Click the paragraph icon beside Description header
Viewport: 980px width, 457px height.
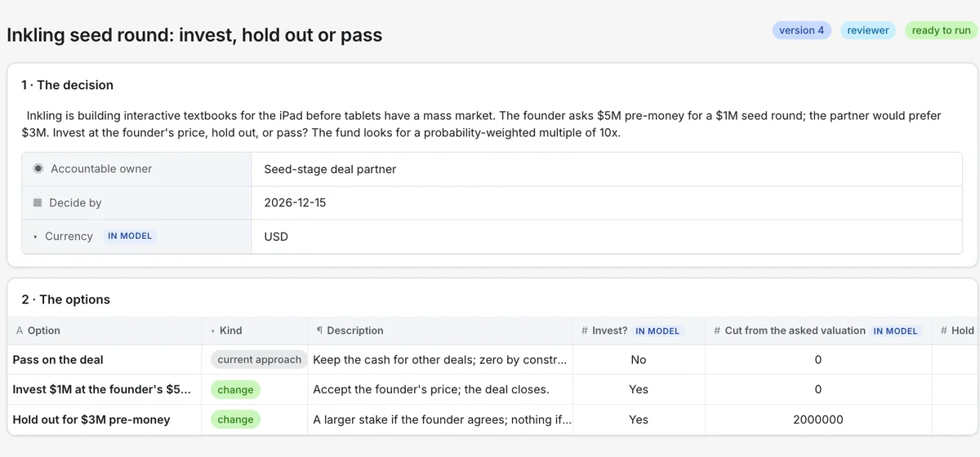pos(320,331)
